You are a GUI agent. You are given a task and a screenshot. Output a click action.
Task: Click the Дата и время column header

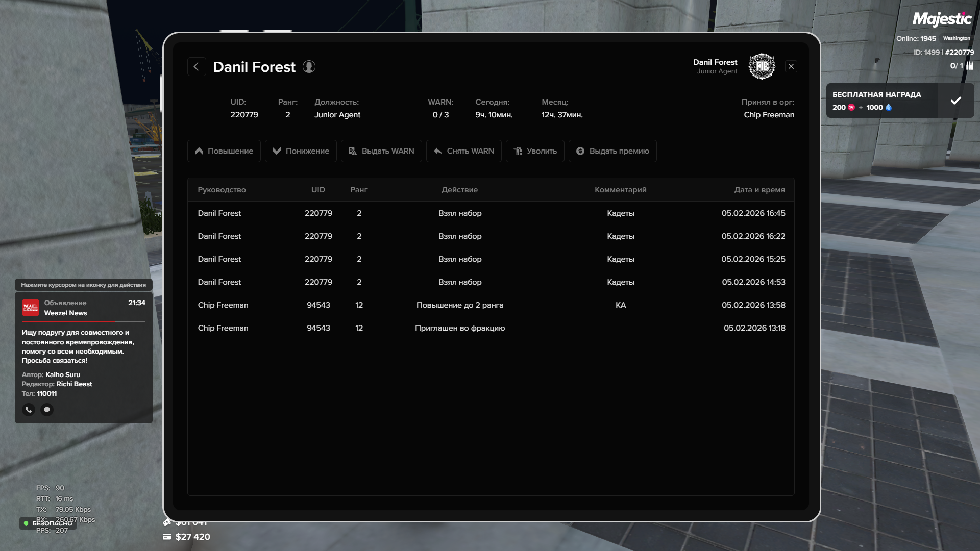click(x=759, y=190)
